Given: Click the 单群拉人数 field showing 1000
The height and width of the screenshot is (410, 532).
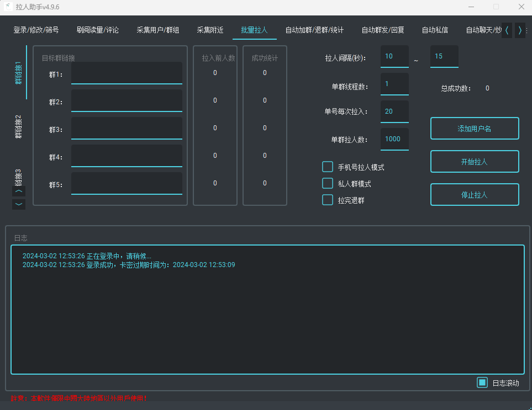Looking at the screenshot, I should click(394, 139).
